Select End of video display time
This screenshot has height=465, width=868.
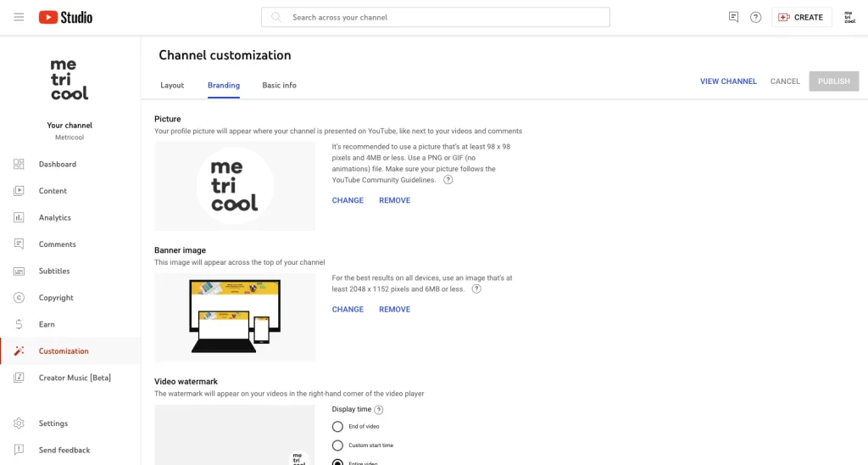[337, 427]
